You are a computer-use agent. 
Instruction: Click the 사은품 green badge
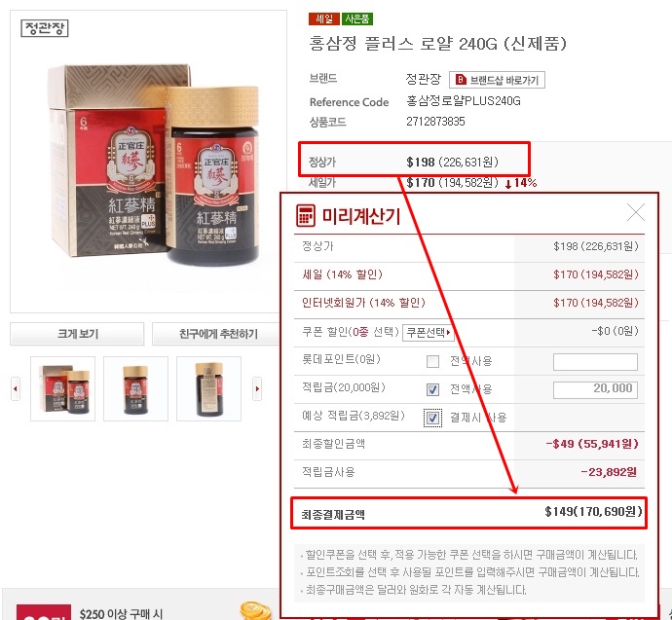coord(357,18)
